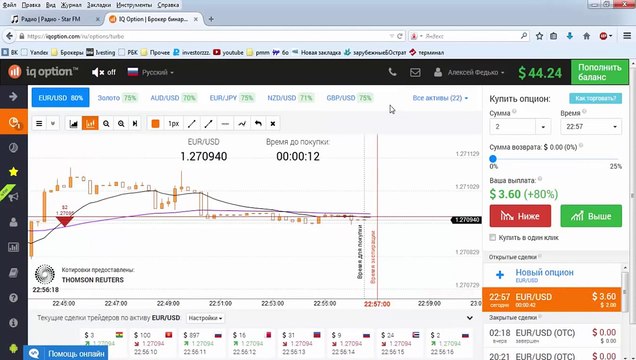This screenshot has height=360, width=636.
Task: Select the ray line drawing tool
Action: [x=208, y=123]
